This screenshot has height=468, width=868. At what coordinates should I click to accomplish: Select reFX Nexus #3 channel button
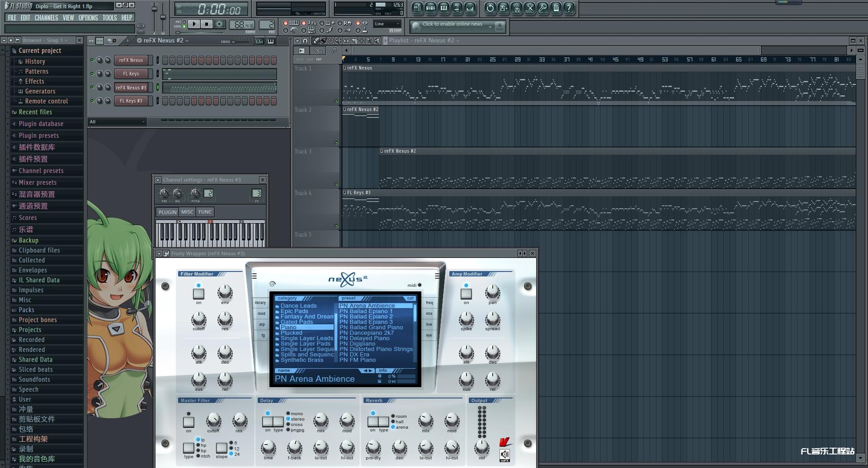(x=131, y=88)
